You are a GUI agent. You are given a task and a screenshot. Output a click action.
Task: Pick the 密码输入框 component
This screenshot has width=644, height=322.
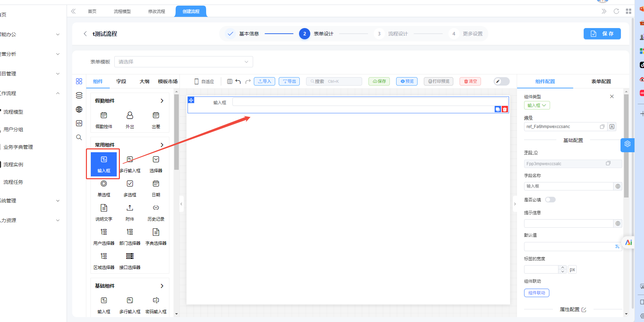[x=156, y=306]
